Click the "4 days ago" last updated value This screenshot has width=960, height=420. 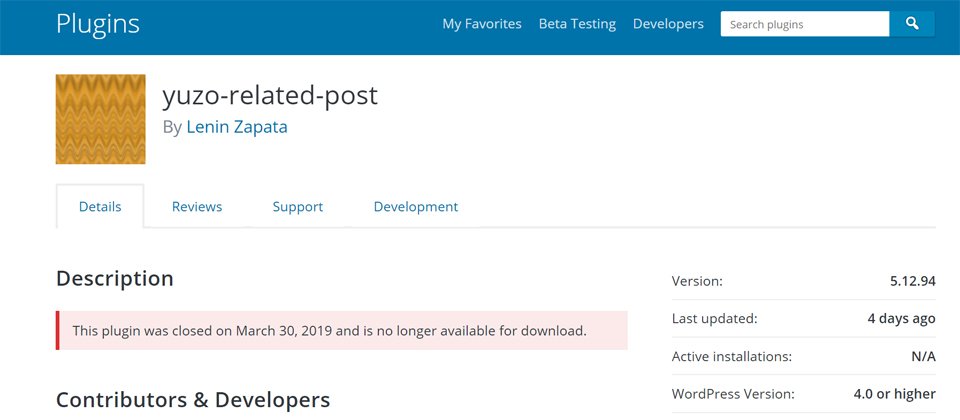pos(901,319)
